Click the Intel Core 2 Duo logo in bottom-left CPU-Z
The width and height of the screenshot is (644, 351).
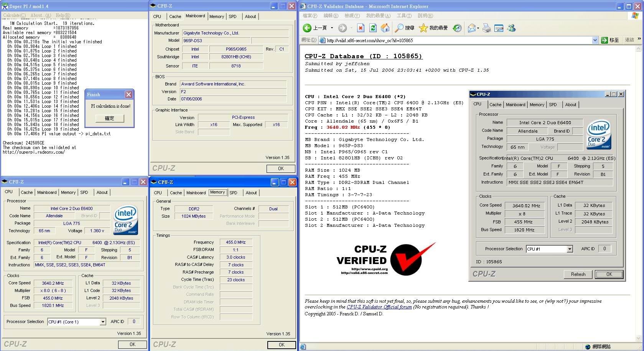(x=125, y=221)
